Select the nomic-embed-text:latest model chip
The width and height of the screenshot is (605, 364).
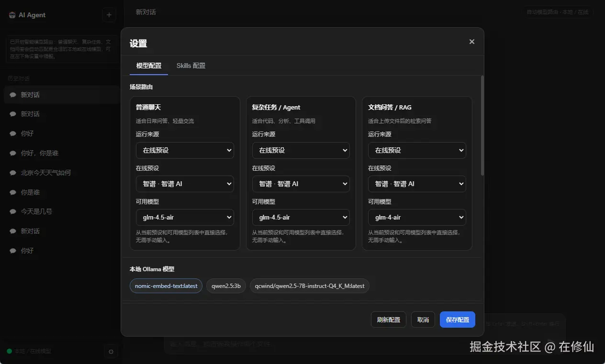pyautogui.click(x=166, y=286)
